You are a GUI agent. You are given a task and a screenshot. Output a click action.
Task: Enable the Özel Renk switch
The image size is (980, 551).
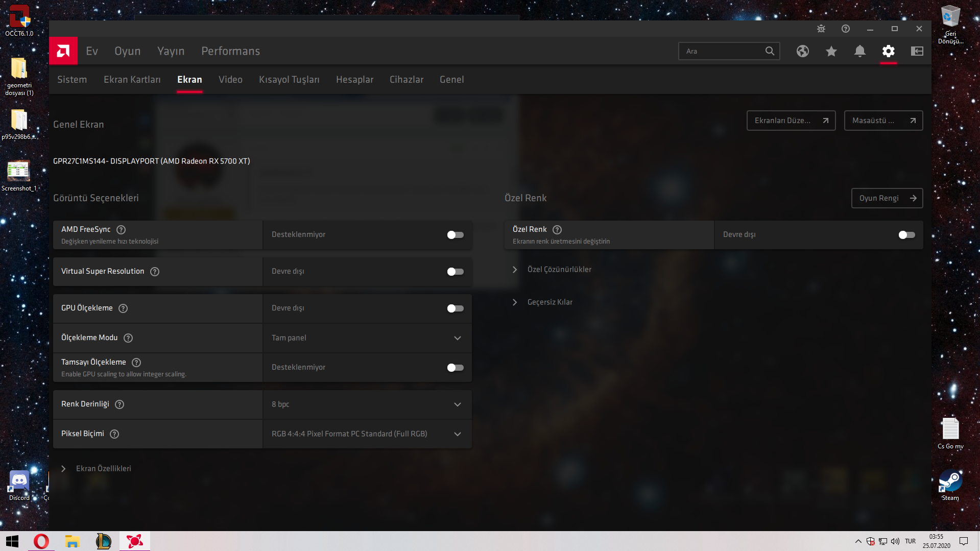tap(906, 235)
